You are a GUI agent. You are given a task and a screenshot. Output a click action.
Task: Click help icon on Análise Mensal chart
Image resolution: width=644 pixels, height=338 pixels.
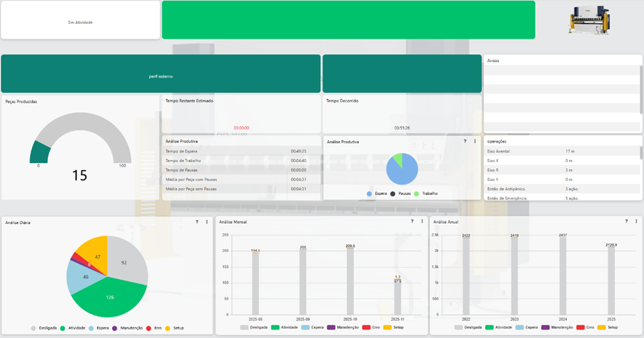click(412, 222)
